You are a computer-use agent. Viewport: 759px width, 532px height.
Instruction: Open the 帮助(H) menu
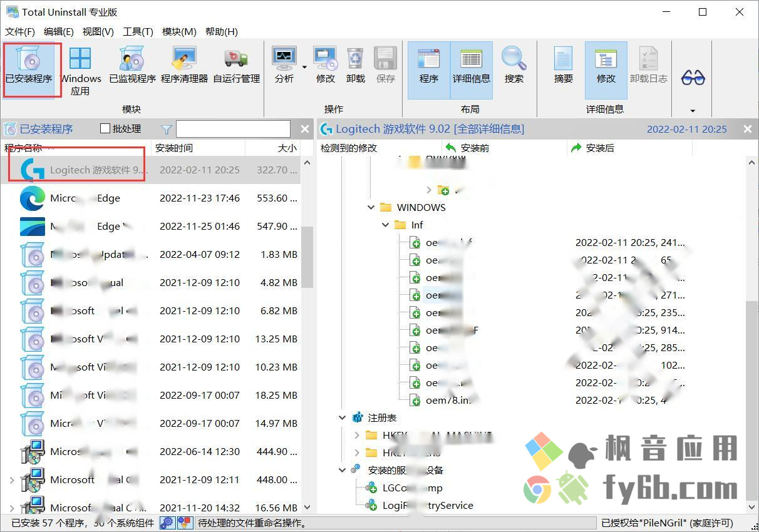coord(222,31)
